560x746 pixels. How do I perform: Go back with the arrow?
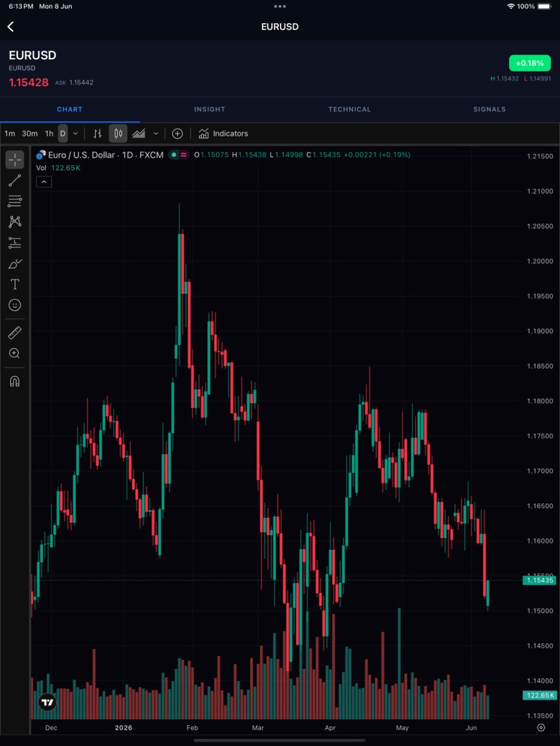(10, 27)
